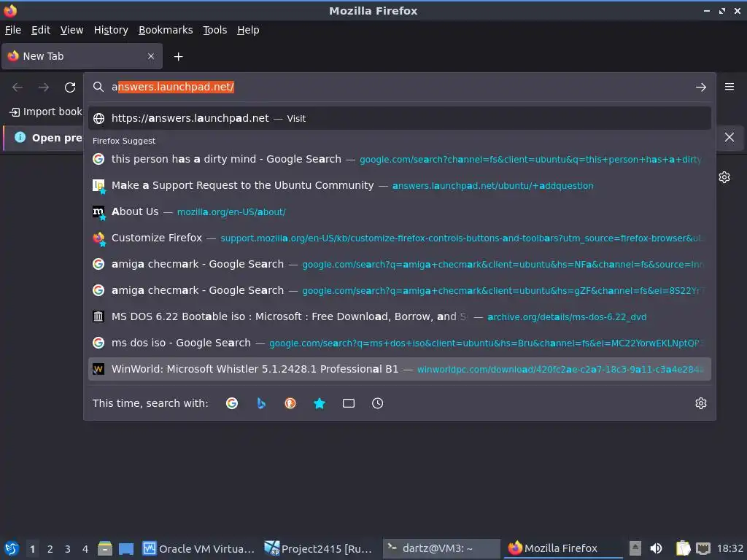Search this time with Google icon
Screen dimensions: 747x560
232,403
